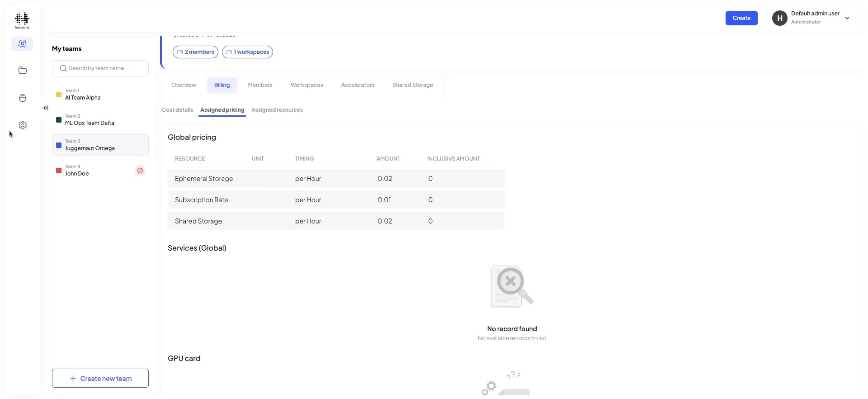Click the hosted.ai logo icon
Viewport: 868px width, 399px height.
coord(22,20)
